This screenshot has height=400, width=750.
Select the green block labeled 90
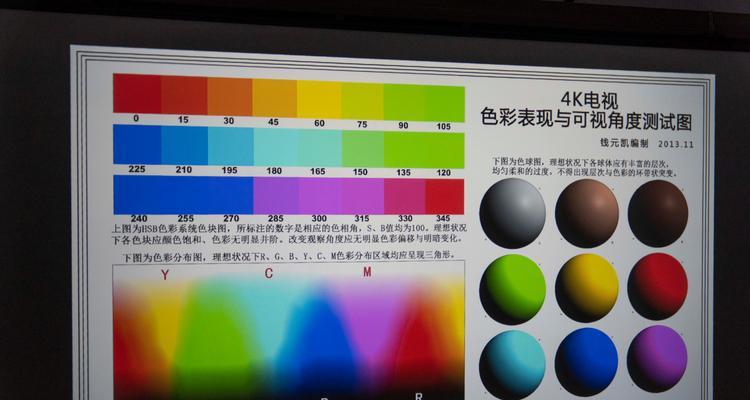pos(404,103)
